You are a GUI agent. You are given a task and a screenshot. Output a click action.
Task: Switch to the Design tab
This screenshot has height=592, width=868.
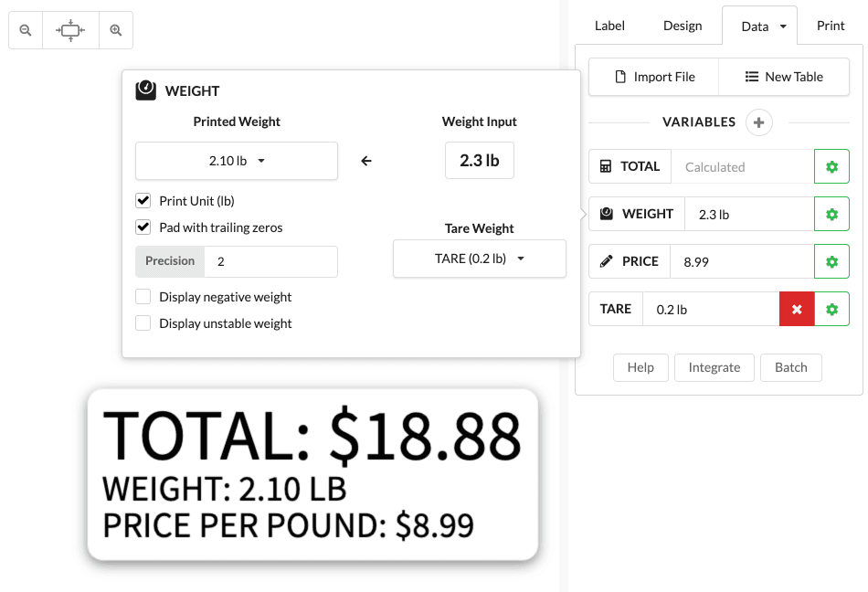click(x=683, y=26)
